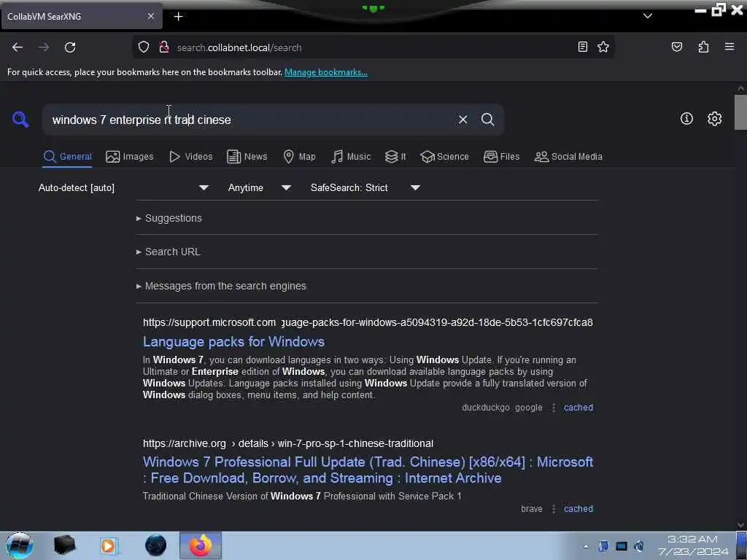The width and height of the screenshot is (747, 560).
Task: Bookmark this page with the star icon
Action: click(603, 47)
